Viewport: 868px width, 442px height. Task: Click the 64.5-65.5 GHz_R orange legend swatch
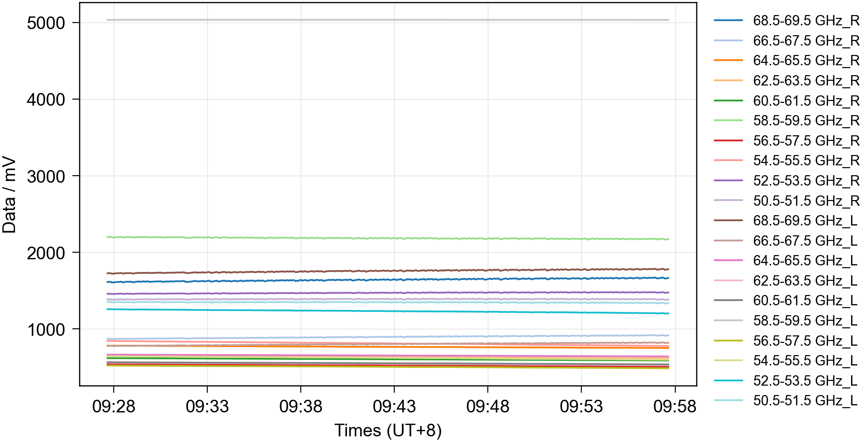click(x=728, y=61)
